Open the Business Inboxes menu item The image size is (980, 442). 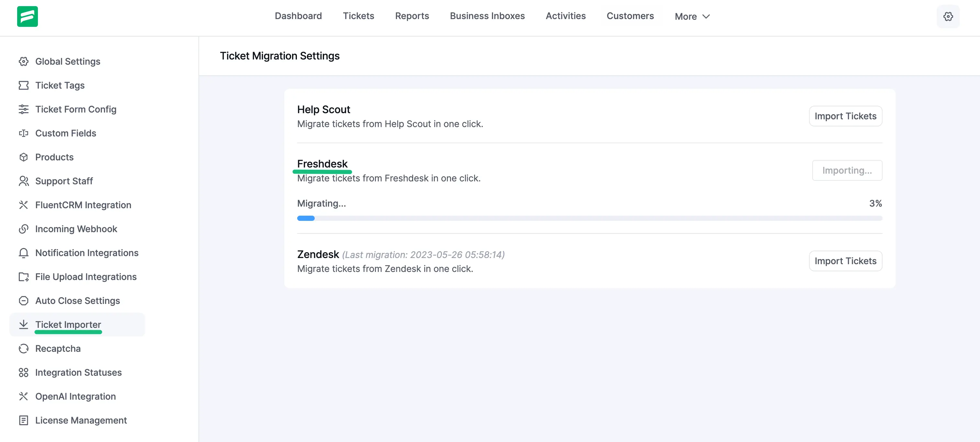[x=487, y=16]
